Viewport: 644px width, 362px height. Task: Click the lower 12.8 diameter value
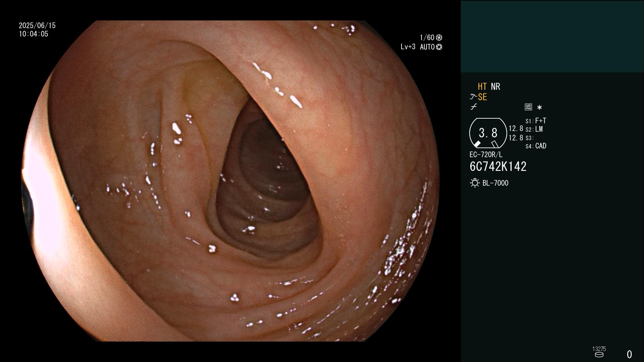pos(516,138)
